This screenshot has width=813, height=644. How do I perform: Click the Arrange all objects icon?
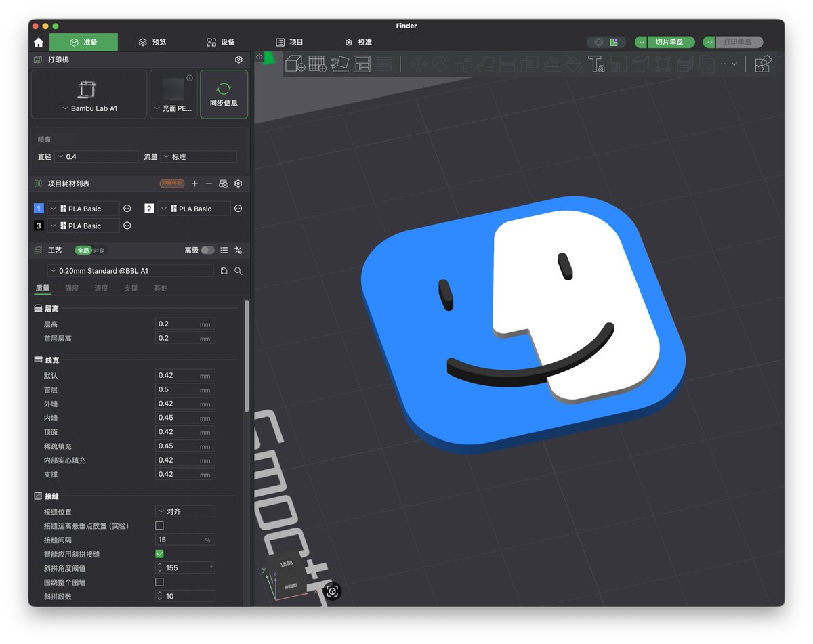[362, 64]
